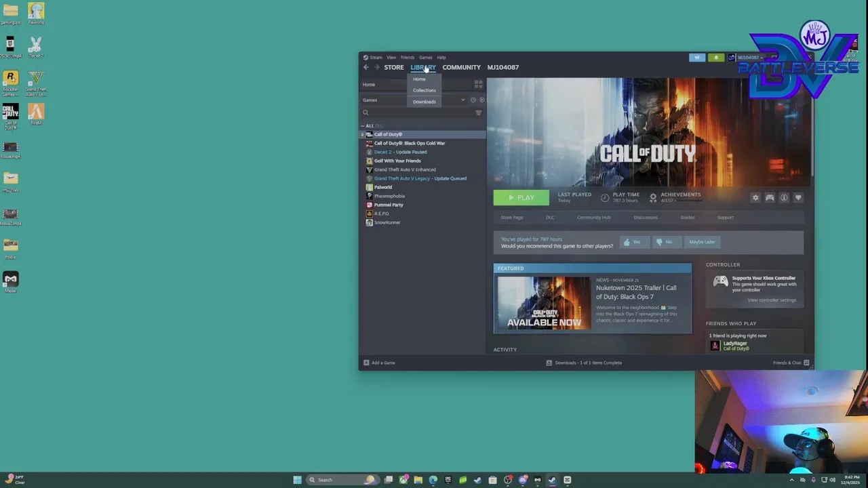Open the Help menu

(x=441, y=58)
